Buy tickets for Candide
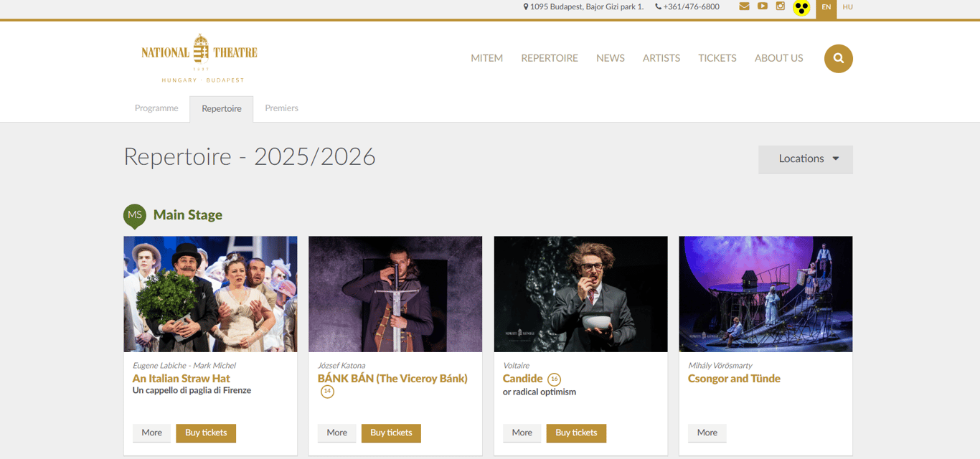This screenshot has height=459, width=980. click(576, 433)
